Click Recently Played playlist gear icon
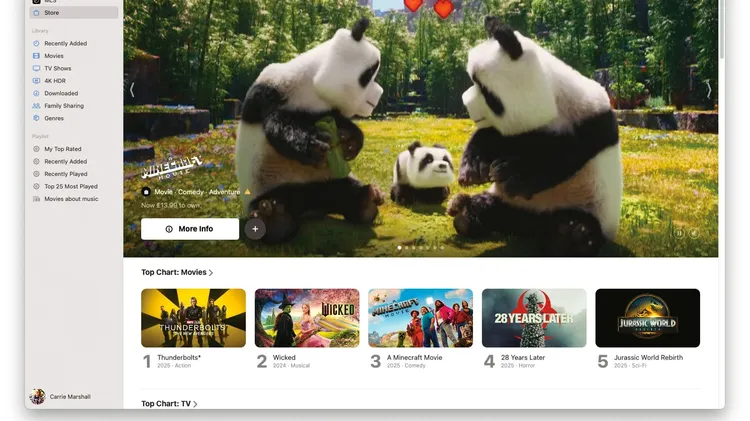This screenshot has width=750, height=421. pyautogui.click(x=36, y=174)
